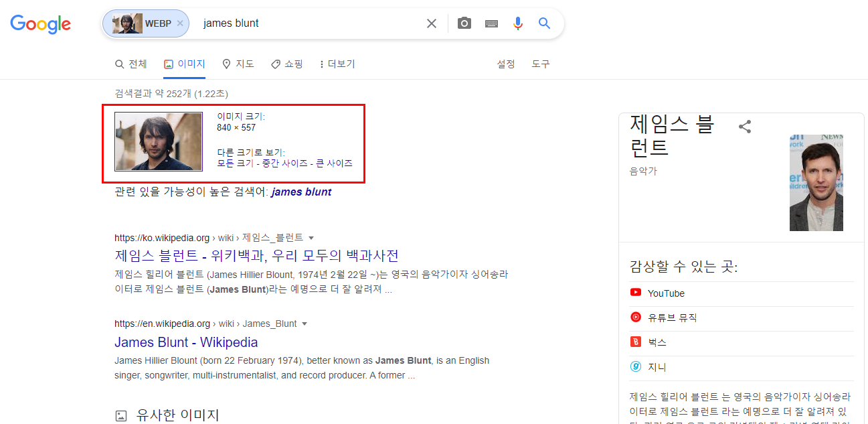This screenshot has width=868, height=424.
Task: Switch to the 전체 tab
Action: click(x=131, y=64)
